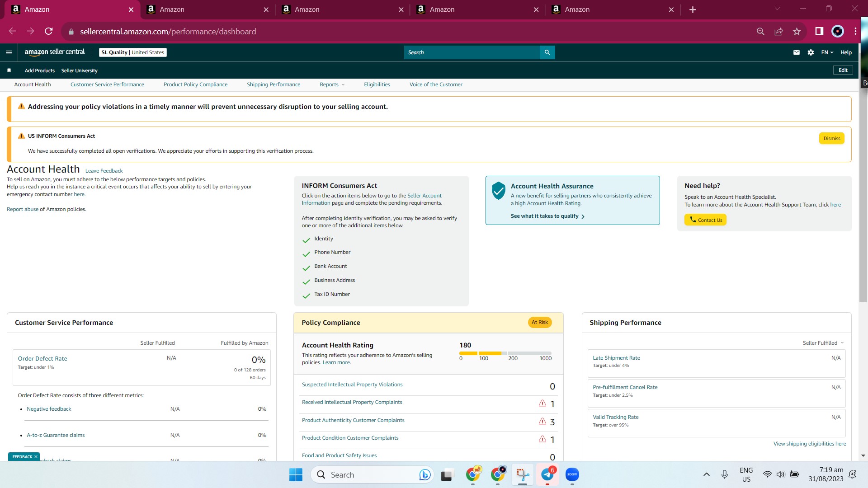Viewport: 868px width, 488px height.
Task: Open the Seller Account Information link
Action: (x=425, y=196)
